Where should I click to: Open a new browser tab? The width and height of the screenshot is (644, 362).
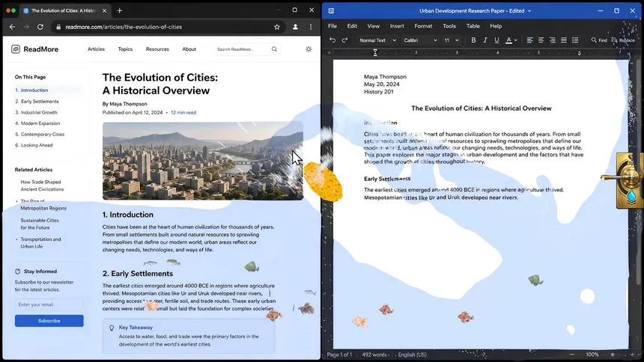(x=120, y=10)
